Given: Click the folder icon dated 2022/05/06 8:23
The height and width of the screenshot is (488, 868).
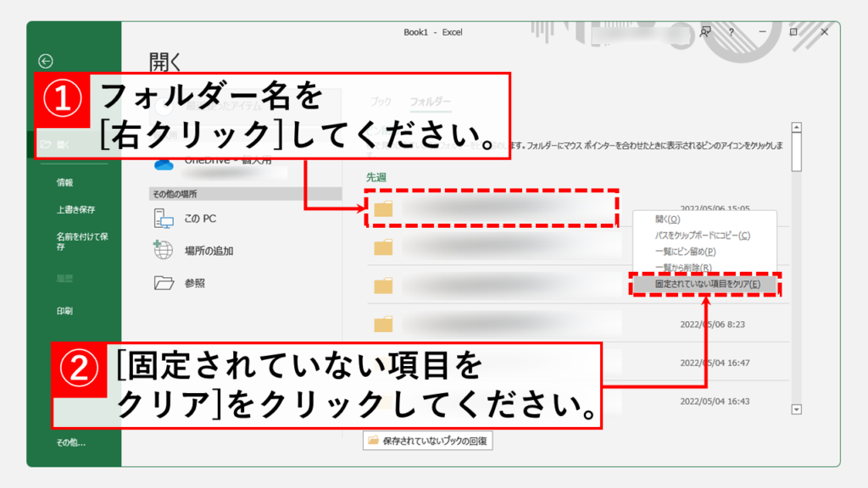Looking at the screenshot, I should click(384, 323).
